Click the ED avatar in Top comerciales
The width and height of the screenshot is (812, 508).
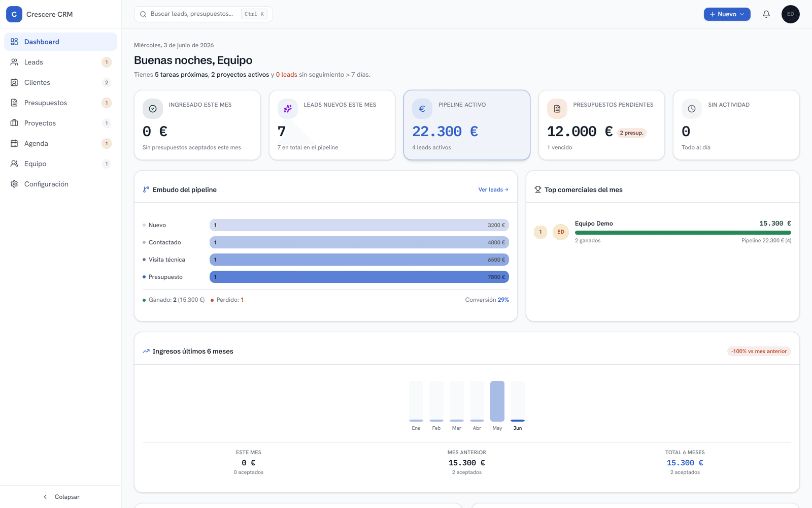point(561,232)
